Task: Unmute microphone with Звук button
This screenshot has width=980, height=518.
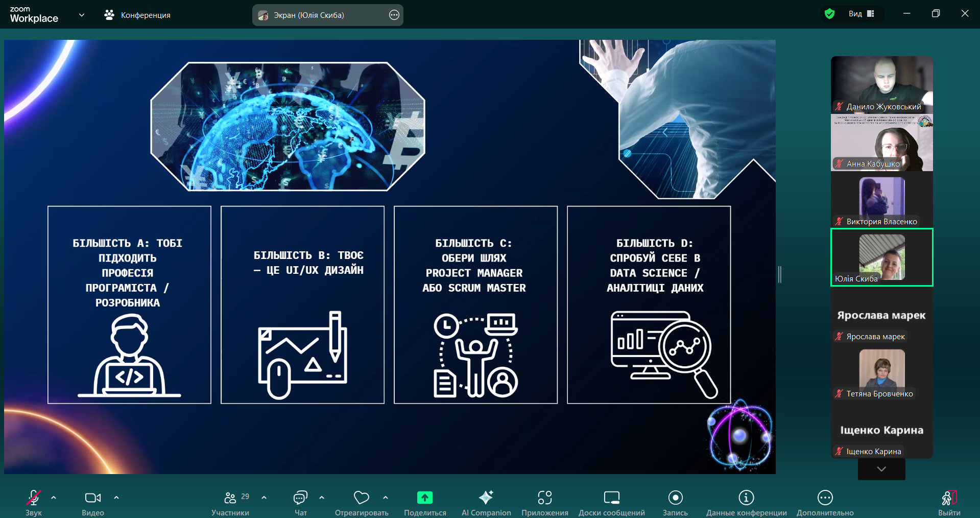Action: [x=34, y=502]
